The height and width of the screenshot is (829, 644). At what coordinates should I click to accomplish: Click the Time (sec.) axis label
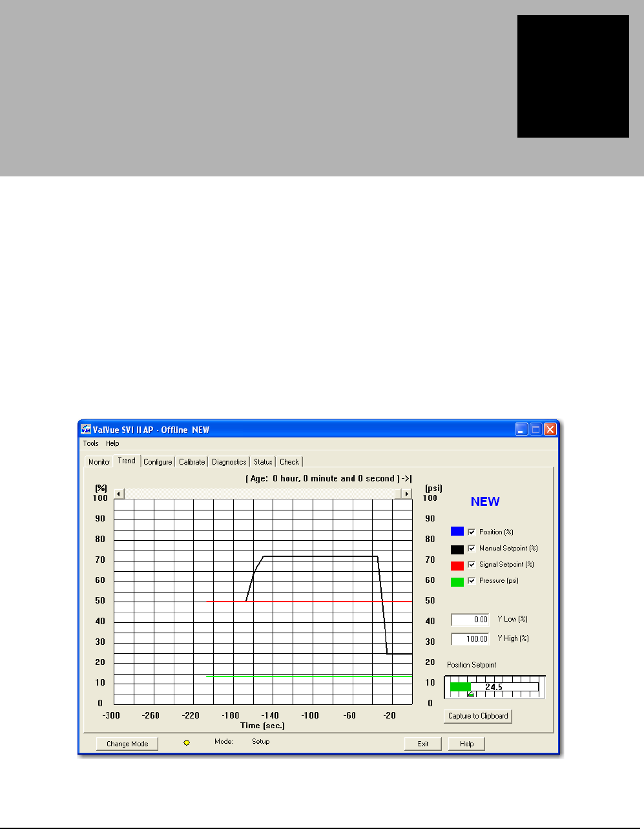pyautogui.click(x=263, y=726)
